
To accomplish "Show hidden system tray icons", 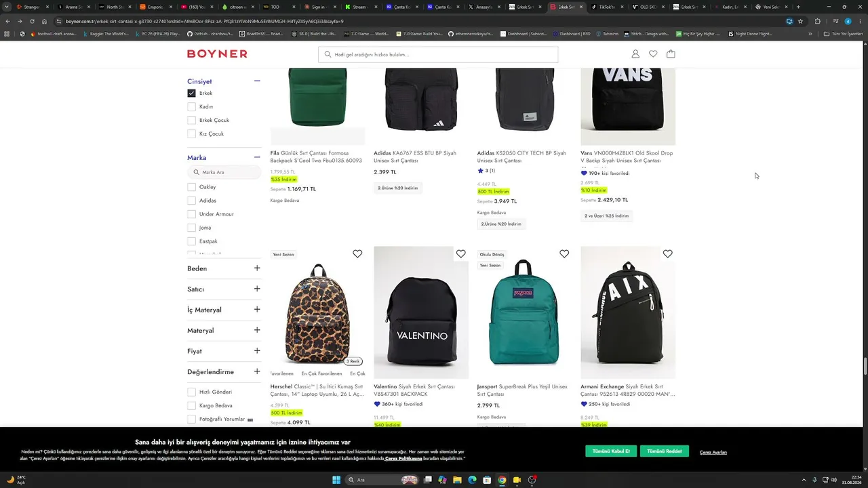I will 805,480.
